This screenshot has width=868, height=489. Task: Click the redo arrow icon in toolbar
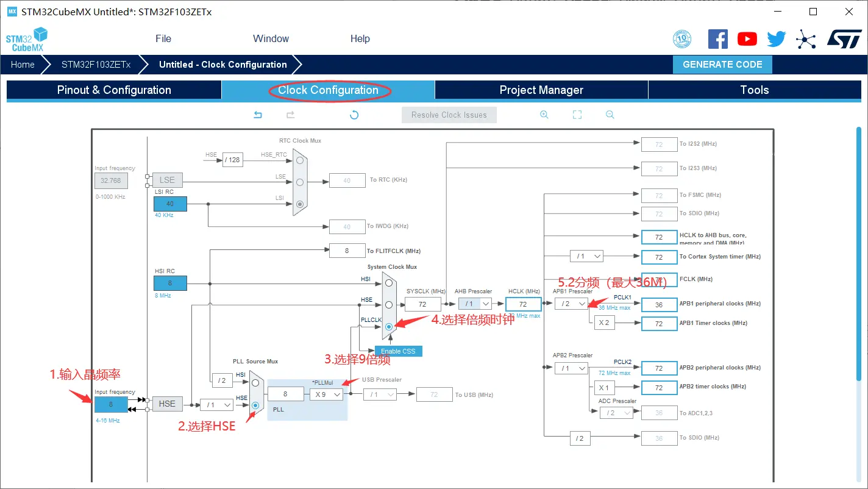[291, 115]
